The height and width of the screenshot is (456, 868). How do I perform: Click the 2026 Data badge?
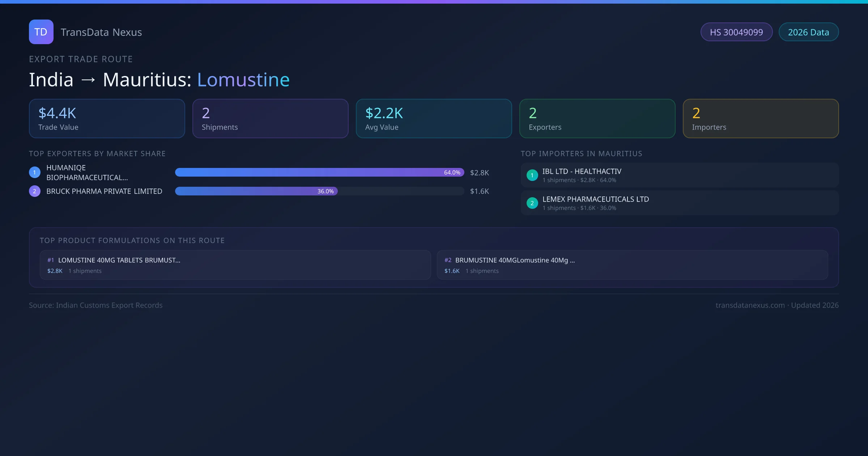pos(808,32)
